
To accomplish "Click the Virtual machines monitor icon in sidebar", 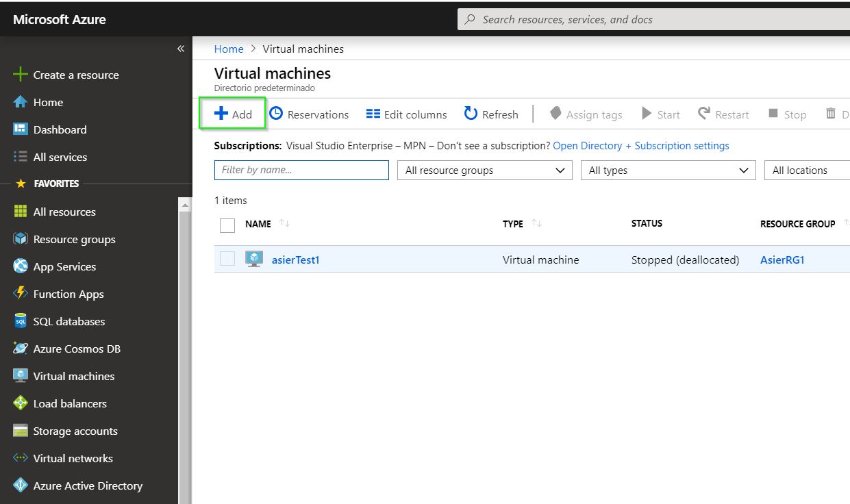I will coord(21,376).
